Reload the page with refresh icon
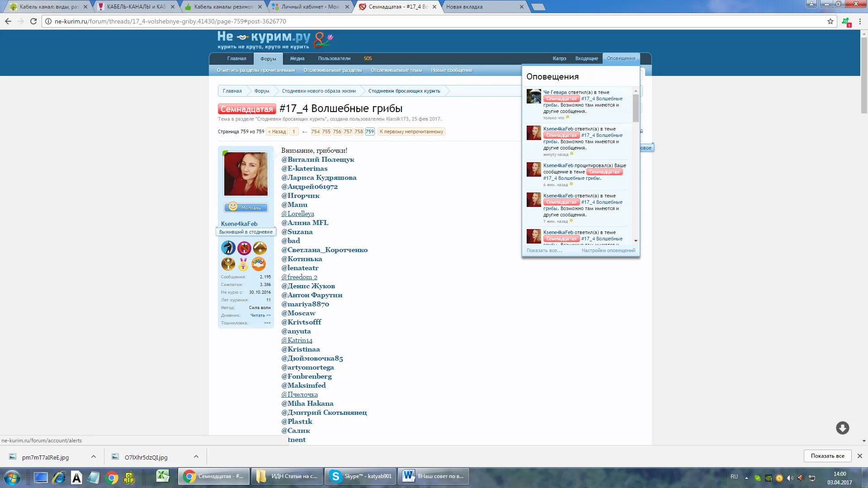 (33, 21)
